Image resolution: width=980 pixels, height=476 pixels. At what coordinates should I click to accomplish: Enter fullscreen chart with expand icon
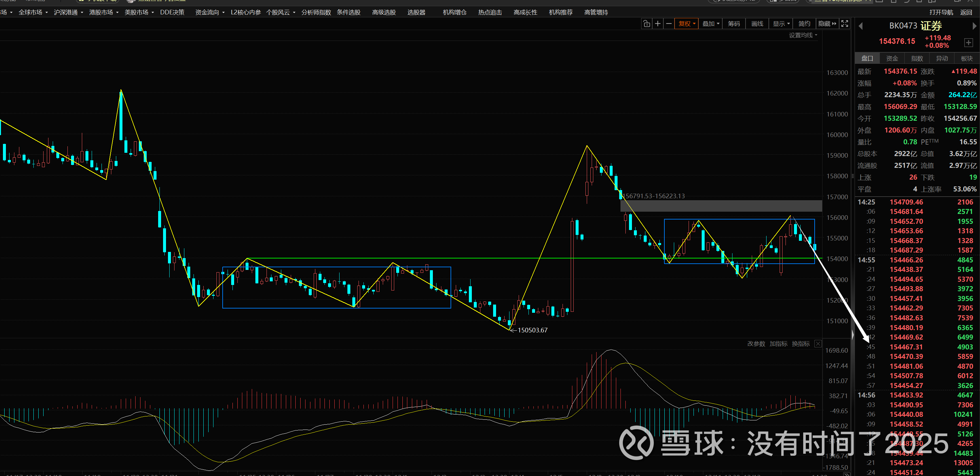pyautogui.click(x=844, y=24)
